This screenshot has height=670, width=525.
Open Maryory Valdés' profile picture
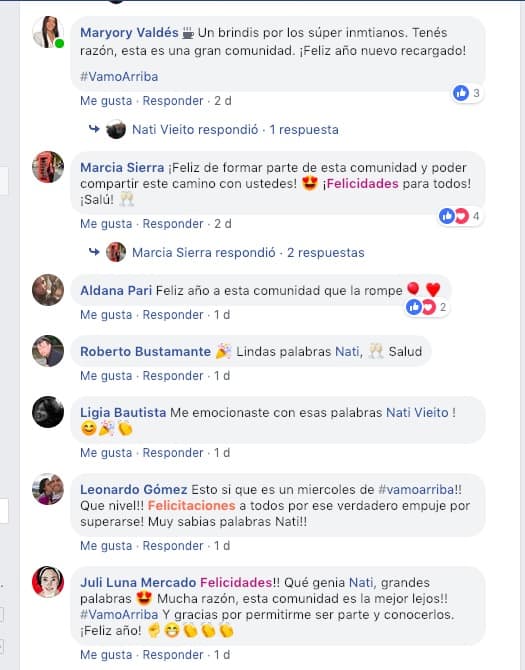point(48,32)
